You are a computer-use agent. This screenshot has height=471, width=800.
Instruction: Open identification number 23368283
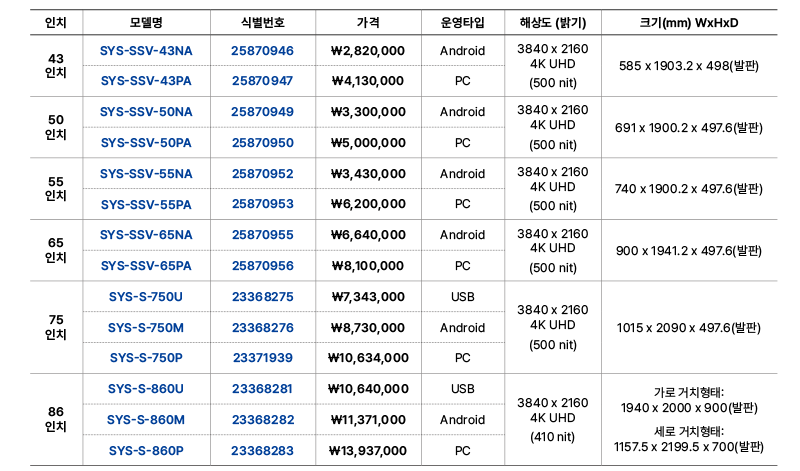point(263,451)
